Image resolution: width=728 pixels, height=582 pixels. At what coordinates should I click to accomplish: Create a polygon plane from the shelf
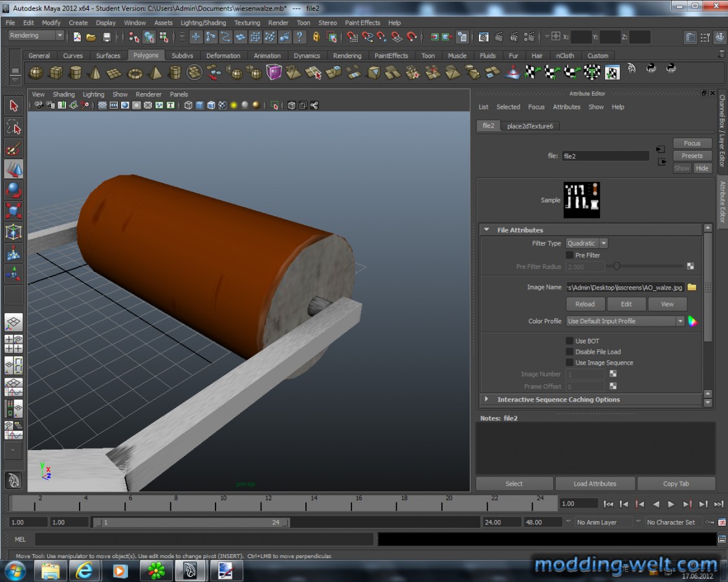tap(114, 73)
